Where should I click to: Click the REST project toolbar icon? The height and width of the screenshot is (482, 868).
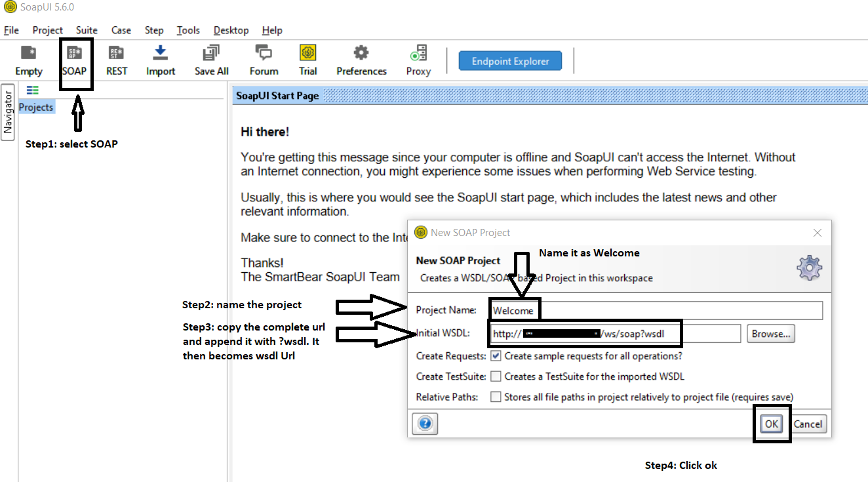click(117, 60)
